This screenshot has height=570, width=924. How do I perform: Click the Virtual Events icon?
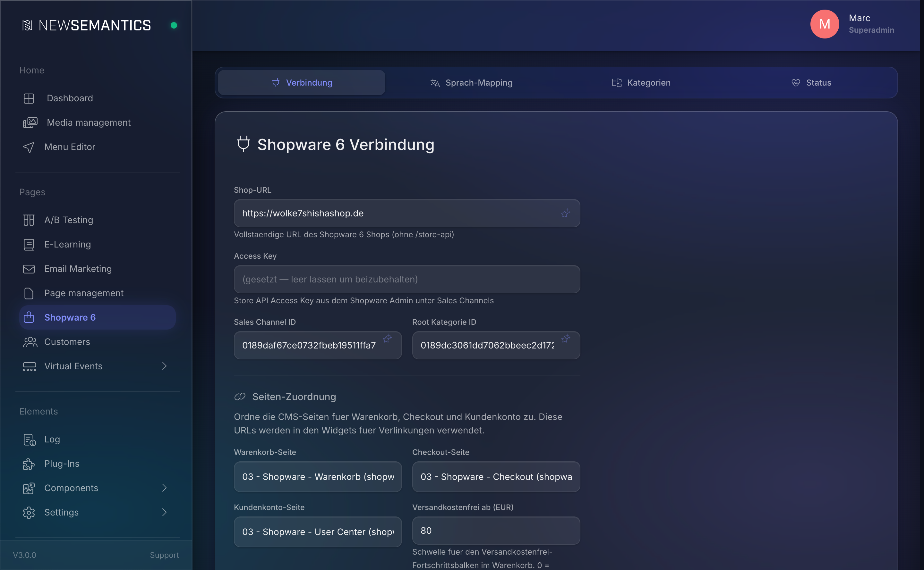[30, 366]
